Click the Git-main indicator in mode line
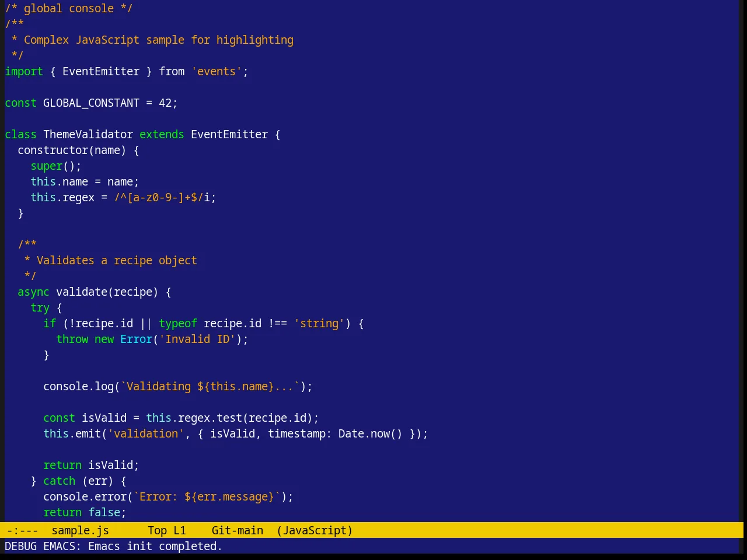Image resolution: width=747 pixels, height=560 pixels. 238,530
